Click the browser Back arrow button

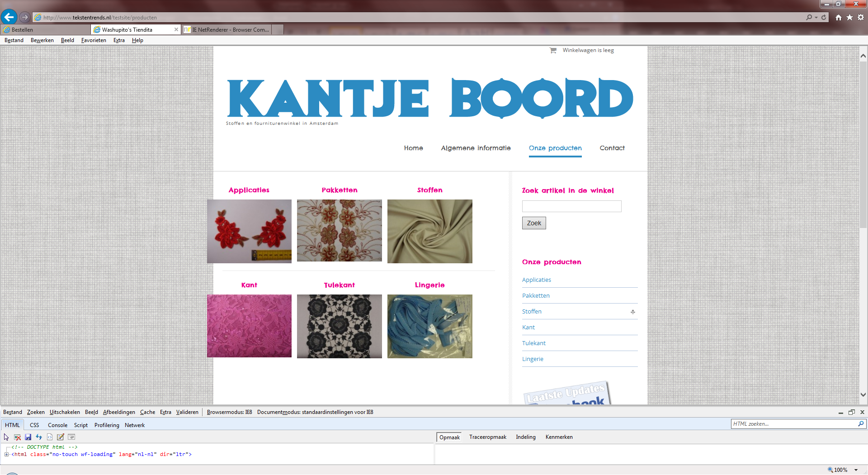pyautogui.click(x=9, y=17)
